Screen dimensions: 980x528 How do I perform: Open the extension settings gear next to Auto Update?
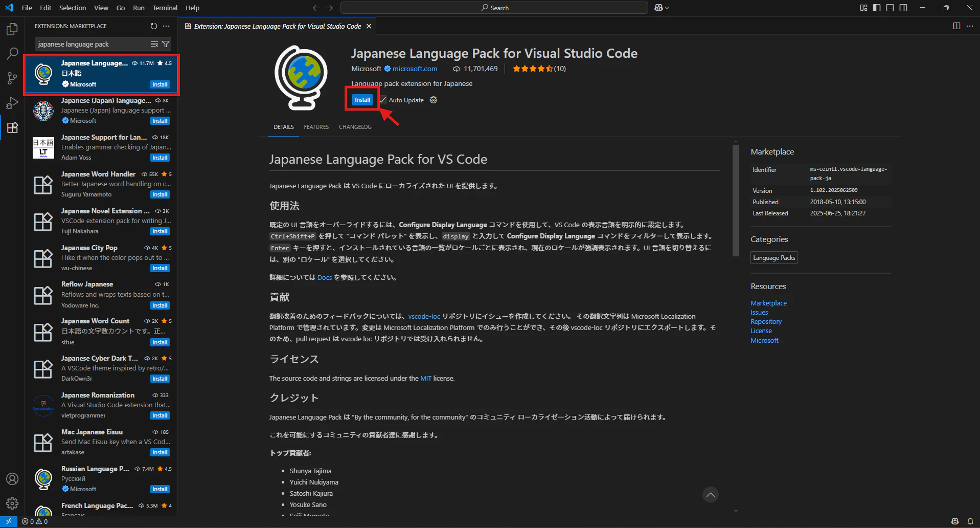click(x=434, y=100)
